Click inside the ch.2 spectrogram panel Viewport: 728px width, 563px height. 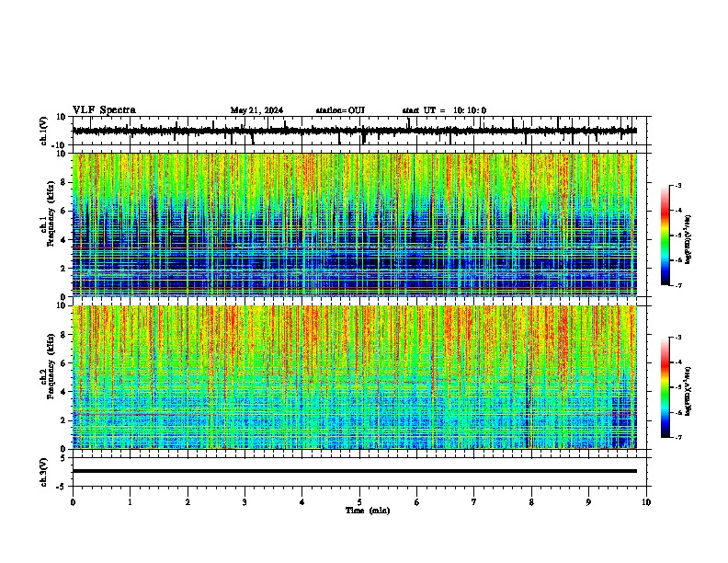tap(355, 377)
